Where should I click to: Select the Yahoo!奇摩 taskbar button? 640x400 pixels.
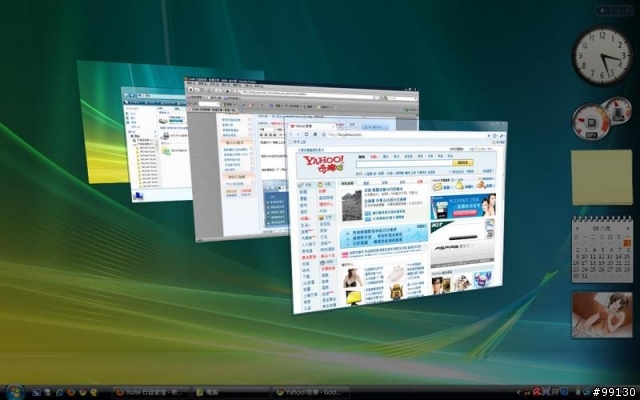[x=311, y=392]
